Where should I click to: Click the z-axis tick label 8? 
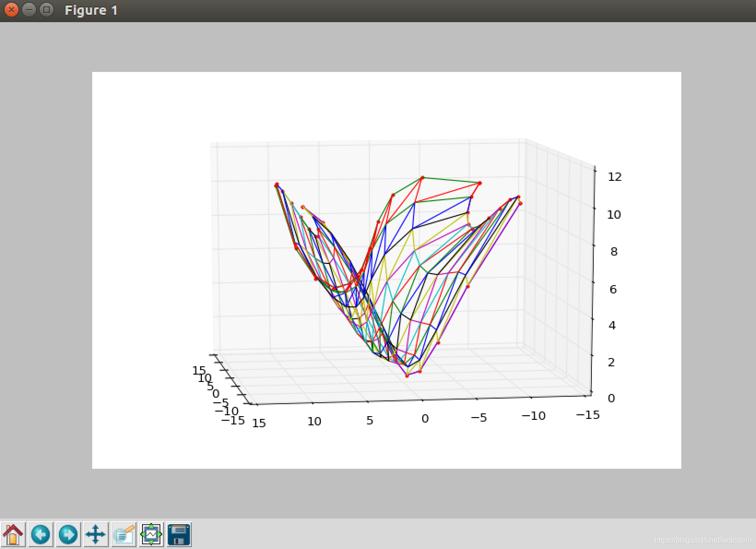tap(614, 252)
